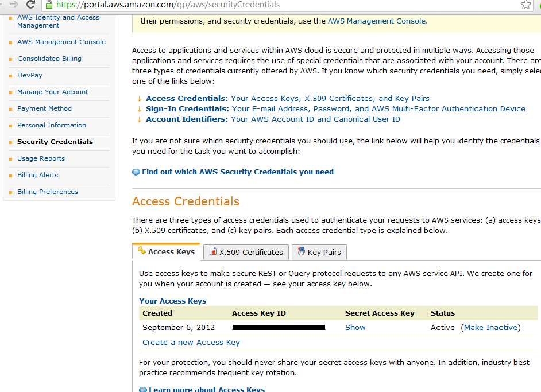Bookmark page with the star icon
541x392 pixels.
pos(525,5)
